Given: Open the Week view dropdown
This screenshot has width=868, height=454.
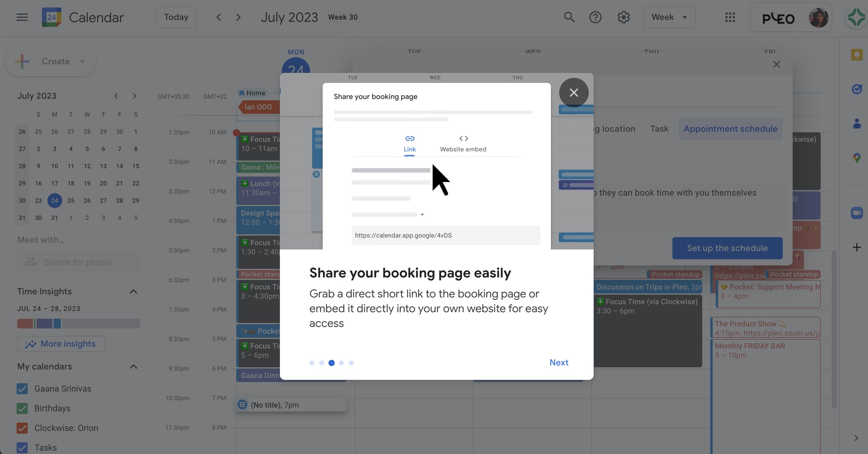Looking at the screenshot, I should coord(669,17).
